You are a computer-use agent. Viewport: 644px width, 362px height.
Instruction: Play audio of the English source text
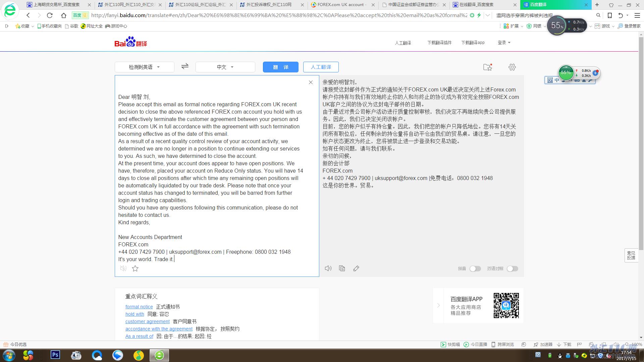pyautogui.click(x=123, y=268)
